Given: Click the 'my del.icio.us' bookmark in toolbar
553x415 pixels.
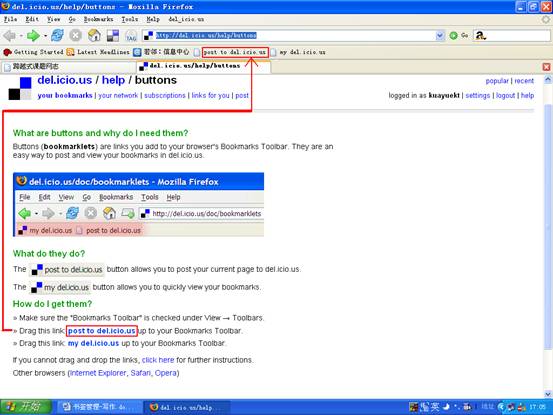Looking at the screenshot, I should pos(298,52).
